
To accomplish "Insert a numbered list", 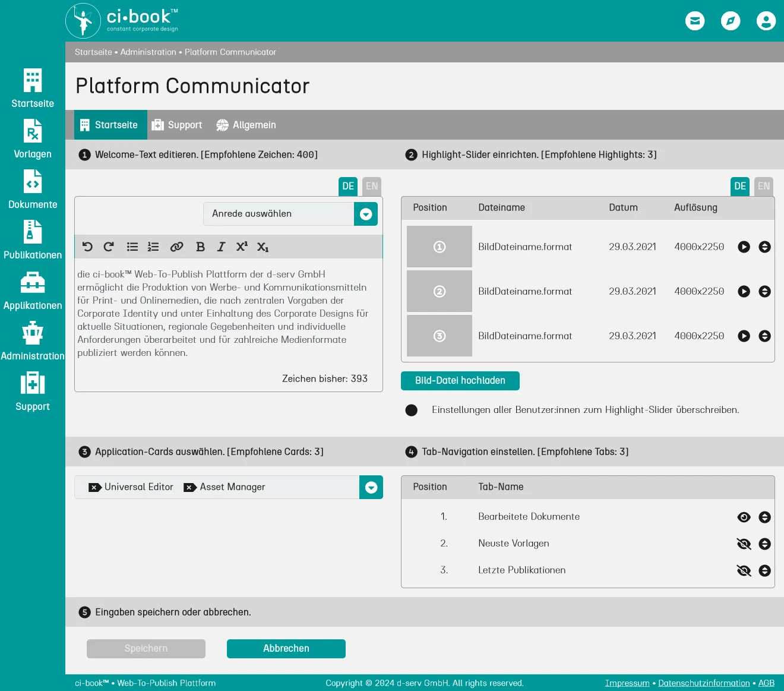I will coord(153,247).
